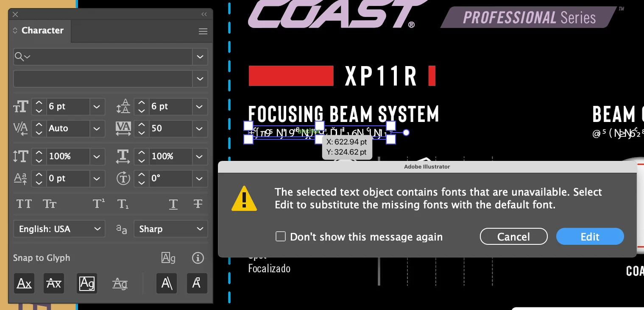This screenshot has height=310, width=644.
Task: Open the font family dropdown arrow
Action: pos(200,56)
